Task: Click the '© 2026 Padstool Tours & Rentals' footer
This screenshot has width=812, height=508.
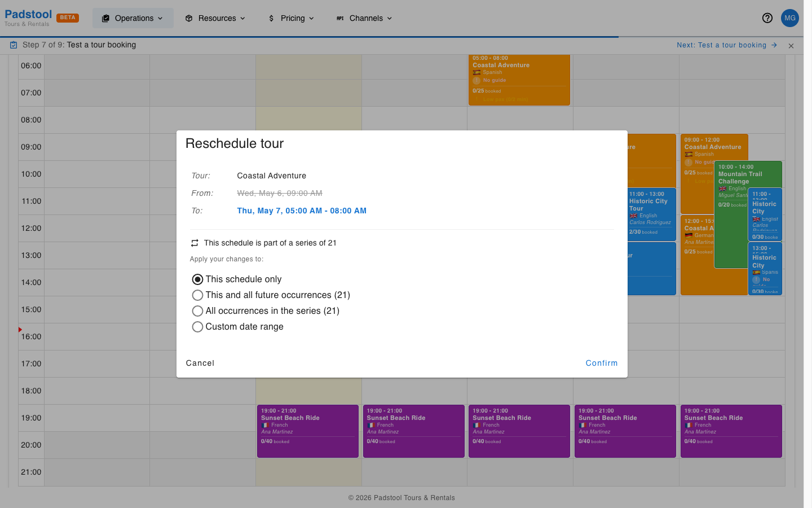Action: point(401,498)
